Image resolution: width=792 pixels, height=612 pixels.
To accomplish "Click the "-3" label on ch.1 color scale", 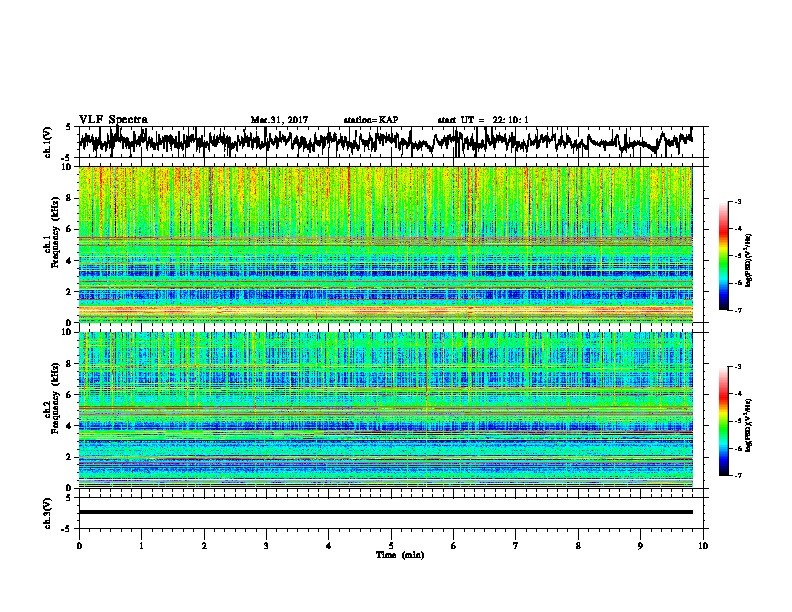I will point(738,201).
